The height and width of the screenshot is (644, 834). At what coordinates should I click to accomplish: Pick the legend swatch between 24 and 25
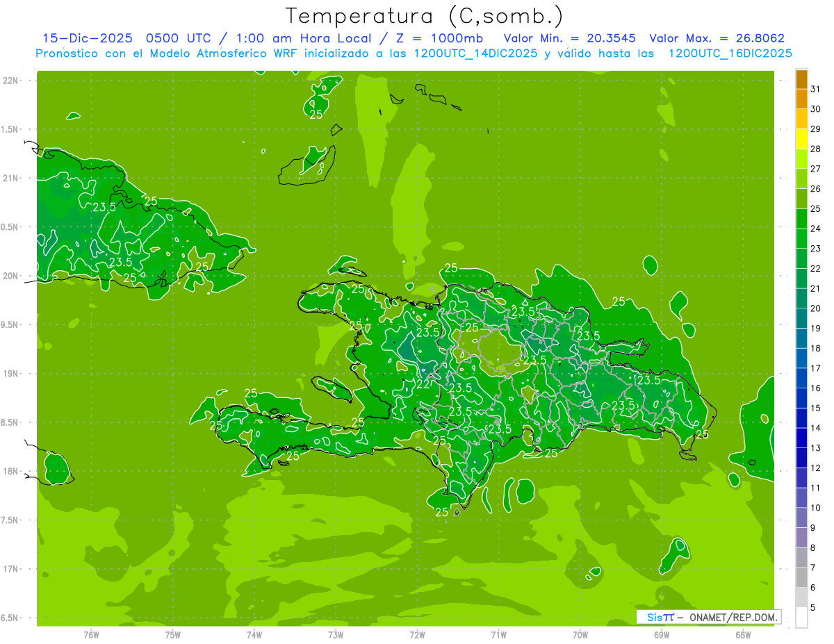pyautogui.click(x=801, y=219)
